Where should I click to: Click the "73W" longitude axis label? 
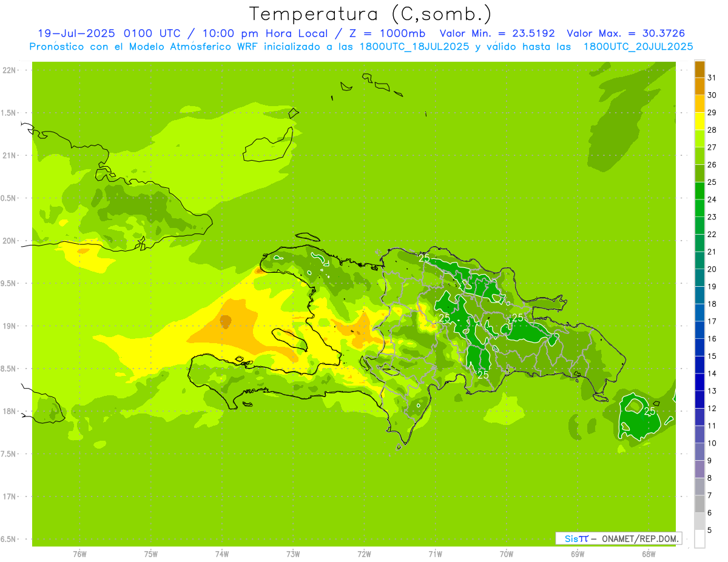(x=293, y=554)
